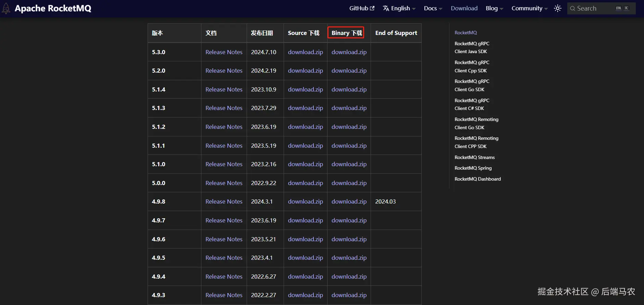
Task: Expand the English language dropdown
Action: click(x=399, y=8)
